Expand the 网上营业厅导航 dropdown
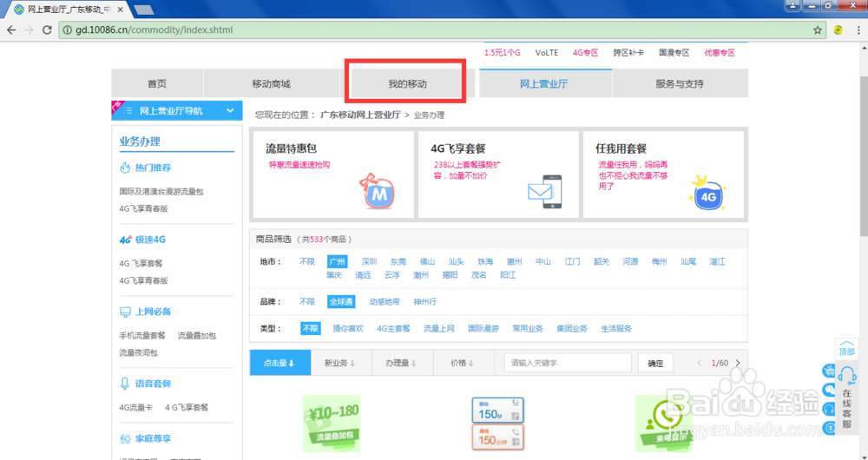This screenshot has width=868, height=460. tap(230, 111)
